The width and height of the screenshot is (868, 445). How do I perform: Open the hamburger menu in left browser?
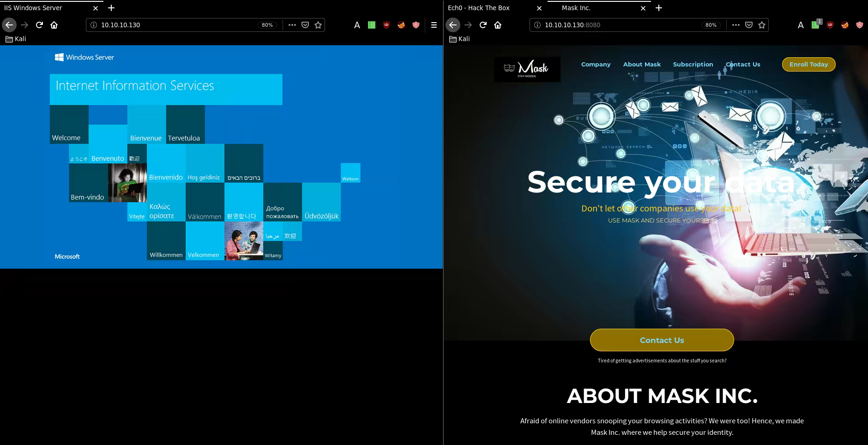coord(434,25)
